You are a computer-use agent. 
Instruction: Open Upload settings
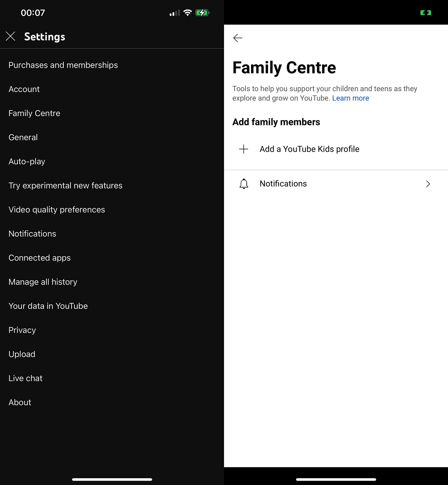(x=112, y=354)
